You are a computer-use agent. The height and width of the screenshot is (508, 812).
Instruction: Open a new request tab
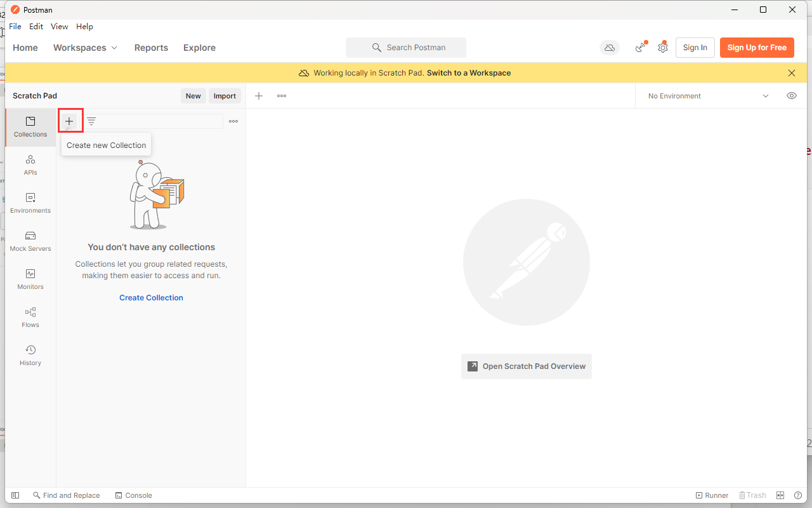[259, 96]
